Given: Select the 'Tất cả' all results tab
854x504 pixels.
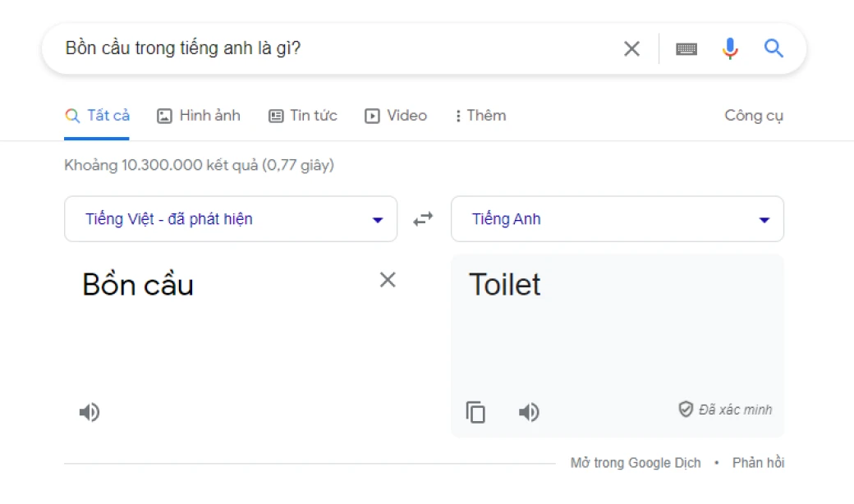Looking at the screenshot, I should pyautogui.click(x=98, y=116).
